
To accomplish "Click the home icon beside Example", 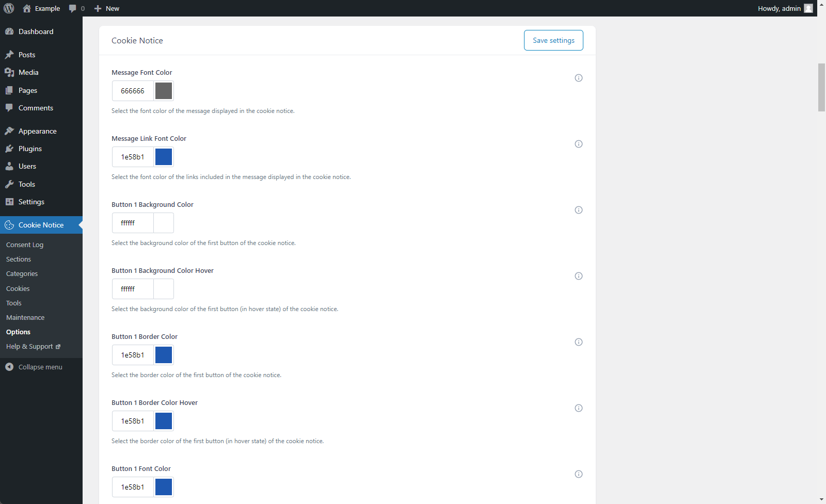I will click(27, 8).
